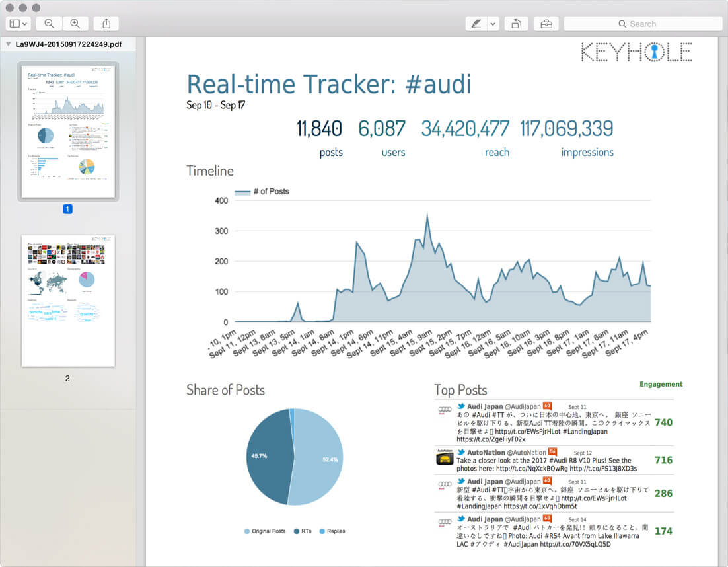Click the 740 engagement count
Screen dimensions: 728x567
tap(663, 422)
